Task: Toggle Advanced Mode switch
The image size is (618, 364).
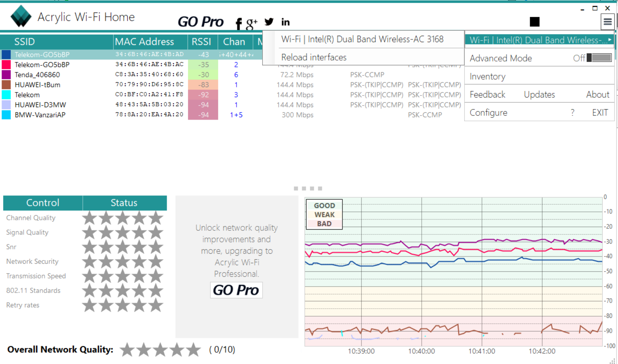Action: point(599,58)
